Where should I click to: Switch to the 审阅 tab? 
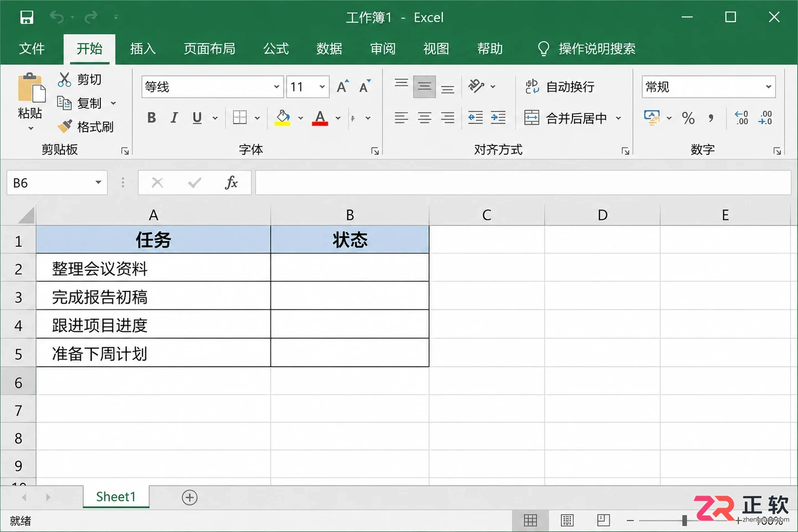[383, 49]
